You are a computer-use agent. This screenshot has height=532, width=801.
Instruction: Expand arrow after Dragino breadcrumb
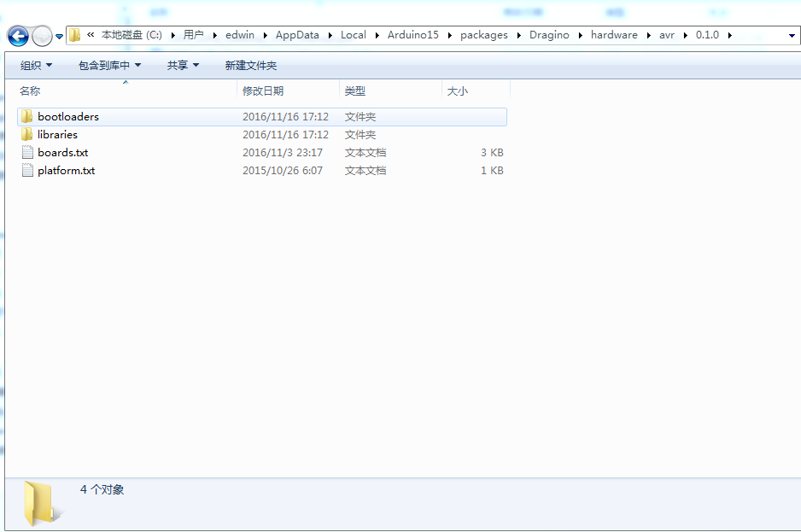coord(581,35)
